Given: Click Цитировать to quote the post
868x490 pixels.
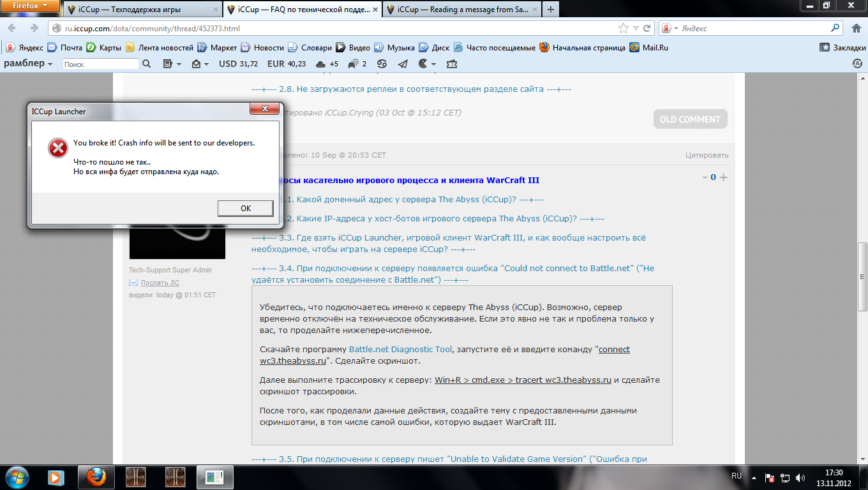Looking at the screenshot, I should 707,155.
